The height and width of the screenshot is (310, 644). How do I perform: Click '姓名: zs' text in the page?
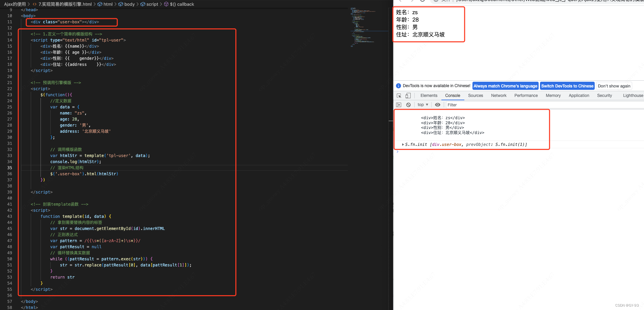pyautogui.click(x=407, y=12)
